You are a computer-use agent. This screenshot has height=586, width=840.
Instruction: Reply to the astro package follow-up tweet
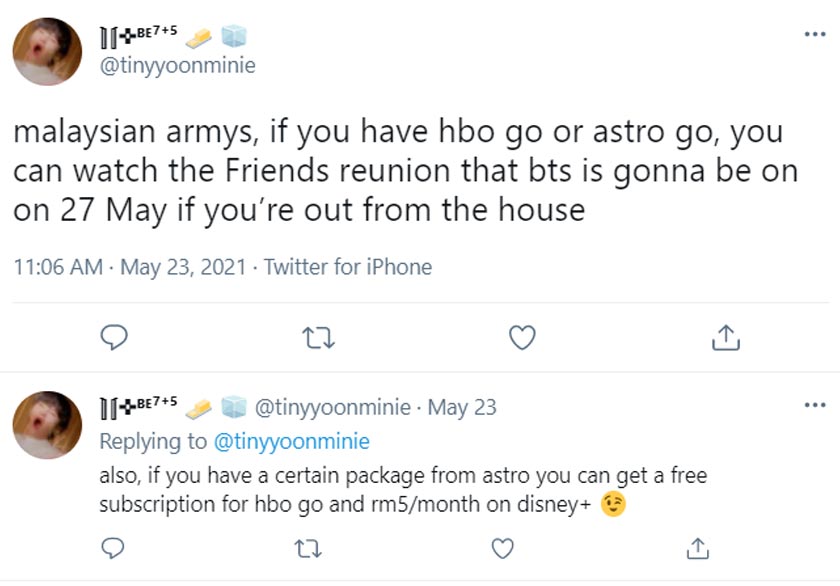click(114, 547)
